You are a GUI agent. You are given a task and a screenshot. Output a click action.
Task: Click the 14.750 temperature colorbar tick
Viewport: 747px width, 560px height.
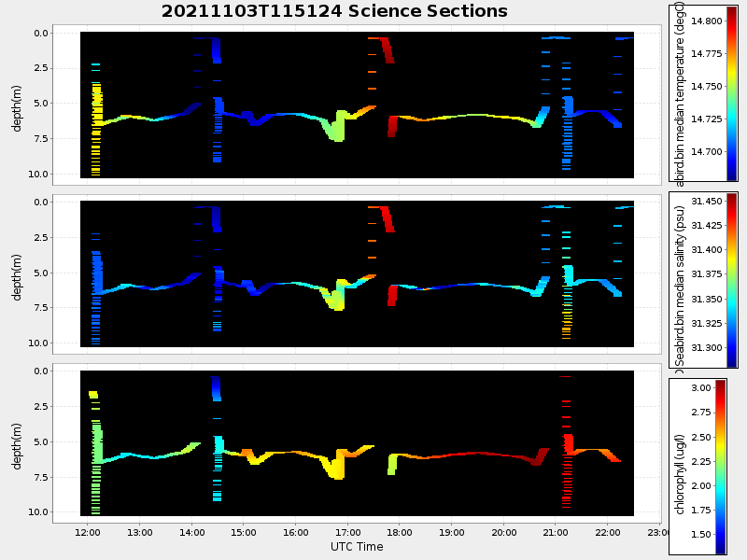[707, 86]
